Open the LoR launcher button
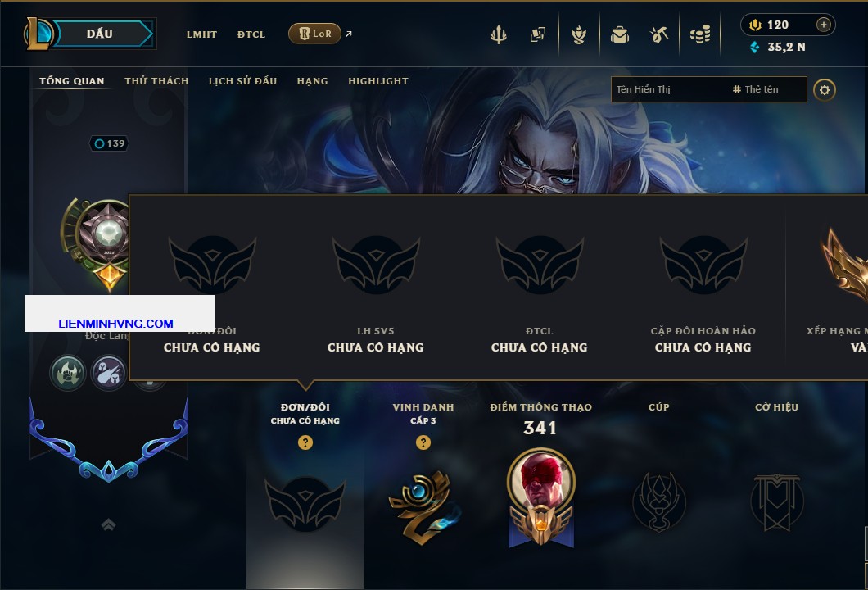The image size is (868, 590). [314, 34]
